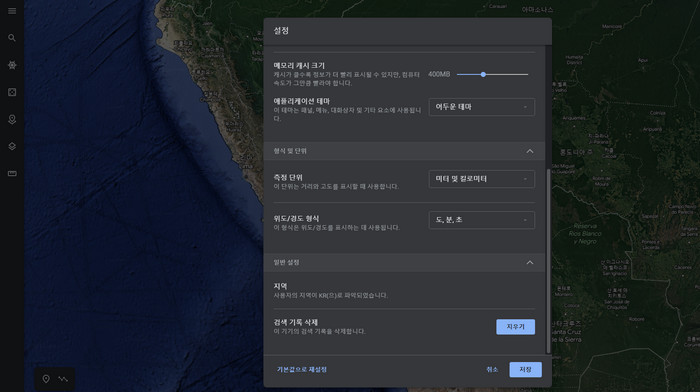This screenshot has height=392, width=700.
Task: Adjust the 메모리 캐시 크기 slider
Action: (492, 75)
